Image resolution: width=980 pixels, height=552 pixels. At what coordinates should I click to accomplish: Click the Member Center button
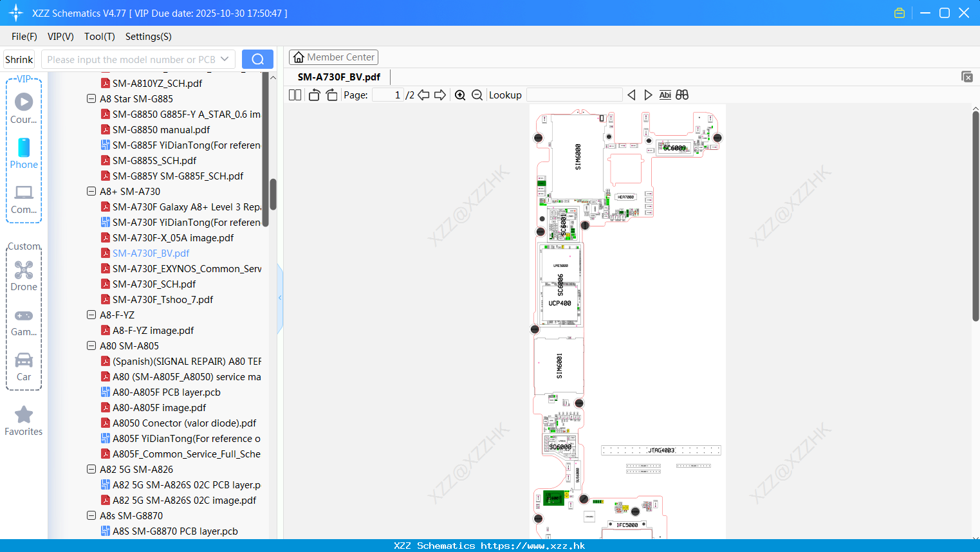tap(333, 57)
